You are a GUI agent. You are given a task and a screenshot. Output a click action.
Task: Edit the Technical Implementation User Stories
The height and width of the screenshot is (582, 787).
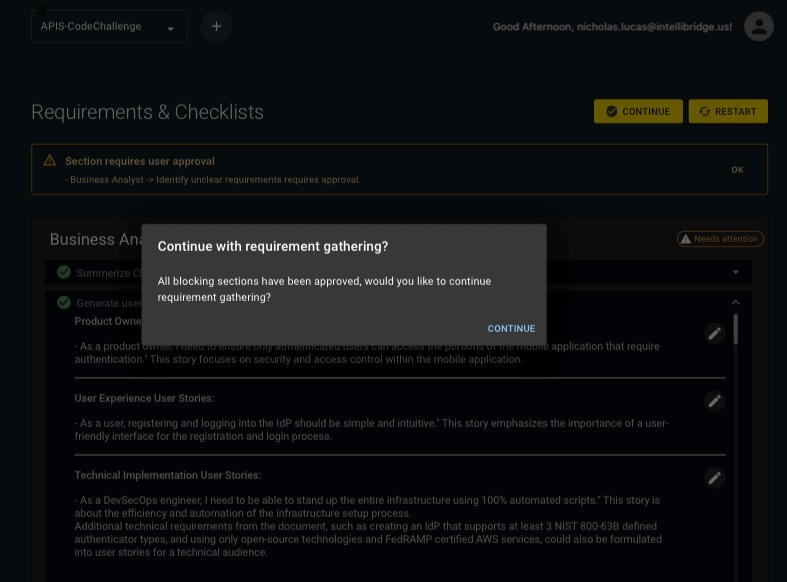pyautogui.click(x=714, y=478)
